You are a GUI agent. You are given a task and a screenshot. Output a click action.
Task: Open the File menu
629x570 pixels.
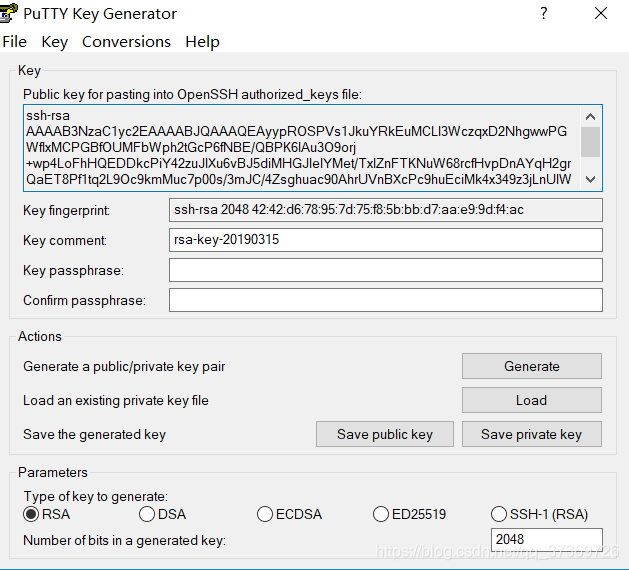[14, 42]
